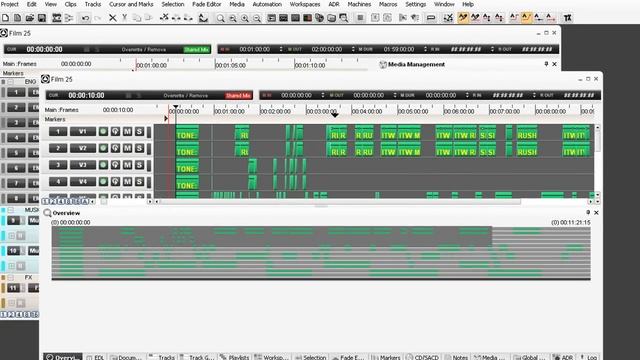Screen dimensions: 640x360
Task: Click track number 3 button for V3
Action: 58,165
